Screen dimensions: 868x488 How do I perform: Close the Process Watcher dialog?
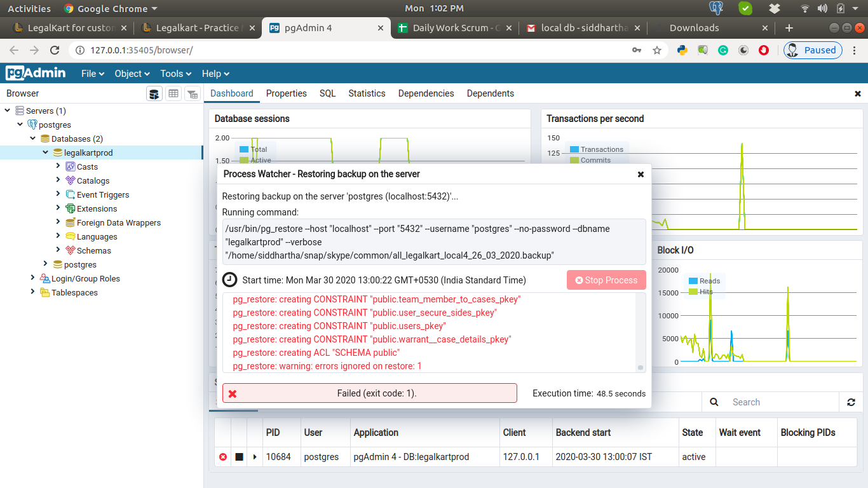(x=641, y=174)
